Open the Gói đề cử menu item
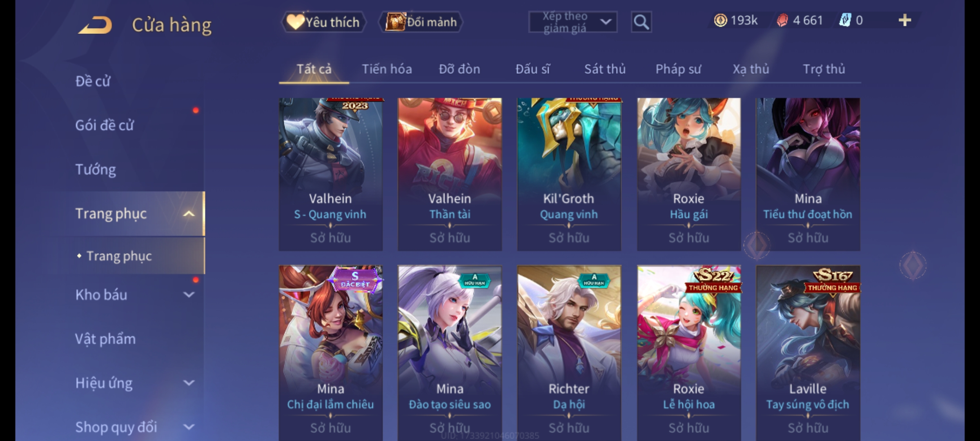The image size is (980, 441). 105,125
